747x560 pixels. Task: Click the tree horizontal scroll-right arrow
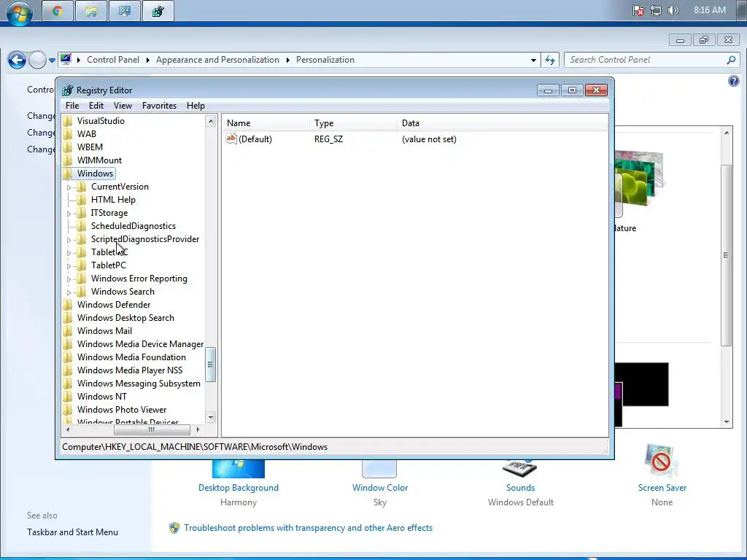tap(198, 430)
